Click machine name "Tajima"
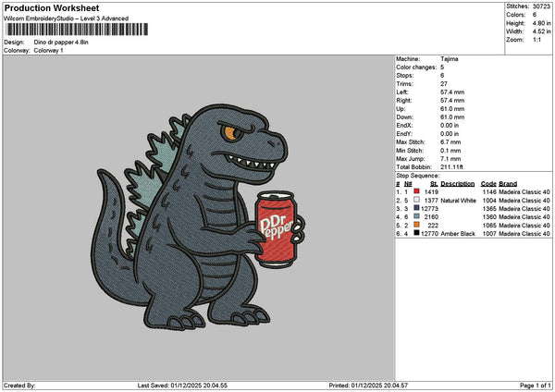555x392 pixels. 450,59
